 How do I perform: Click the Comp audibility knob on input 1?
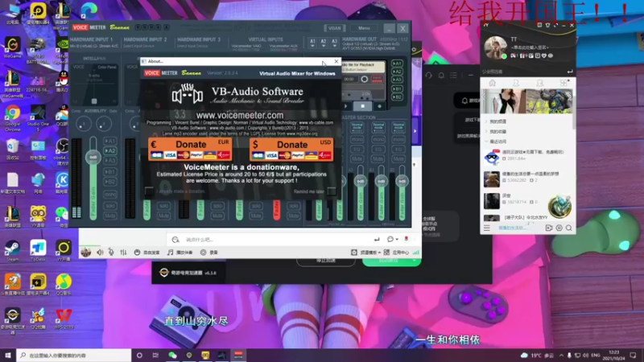[84, 124]
